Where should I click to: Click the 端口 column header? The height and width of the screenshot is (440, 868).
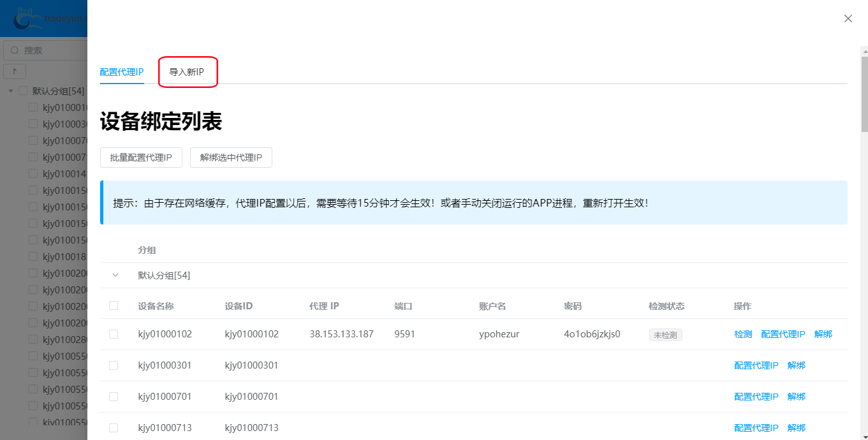coord(403,306)
